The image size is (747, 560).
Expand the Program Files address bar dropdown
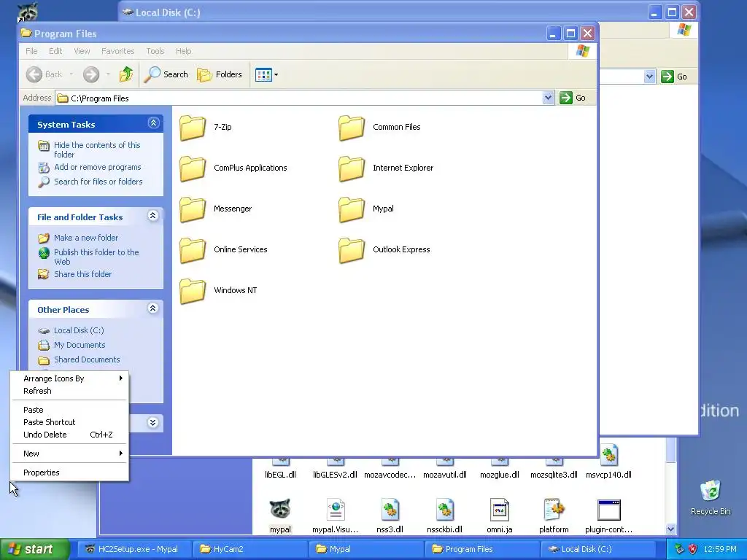click(x=548, y=98)
